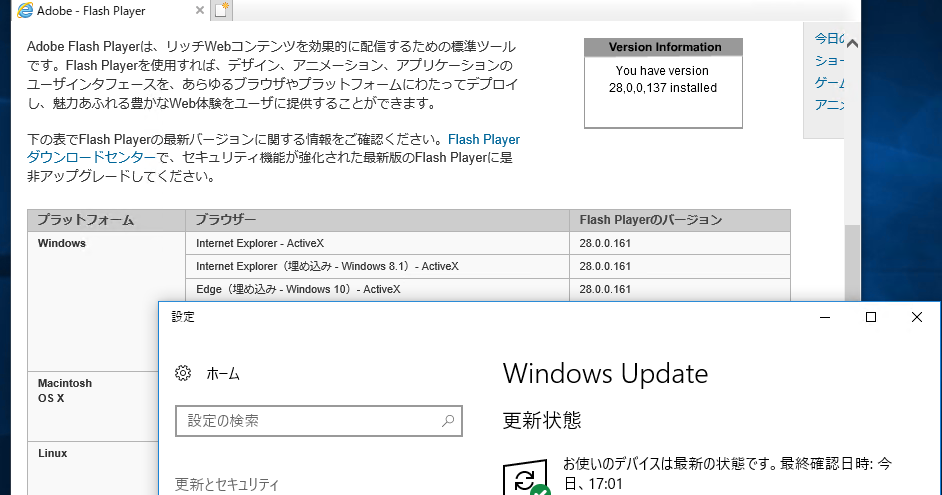
Task: Open the ゲーム sidebar link
Action: point(829,82)
